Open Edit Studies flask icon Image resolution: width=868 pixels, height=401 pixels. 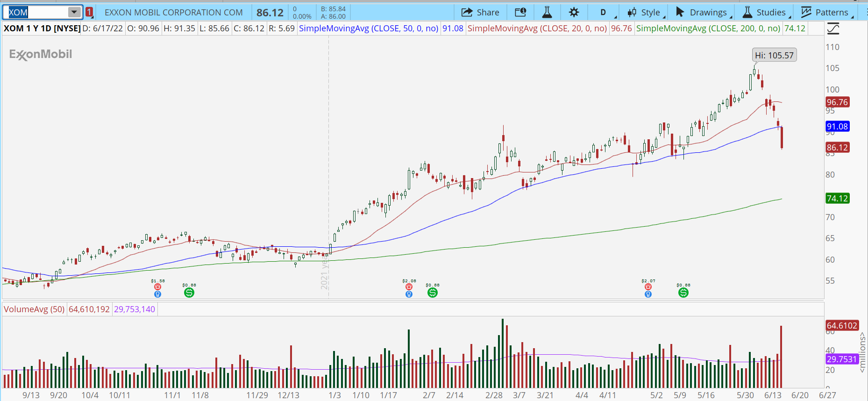point(547,13)
